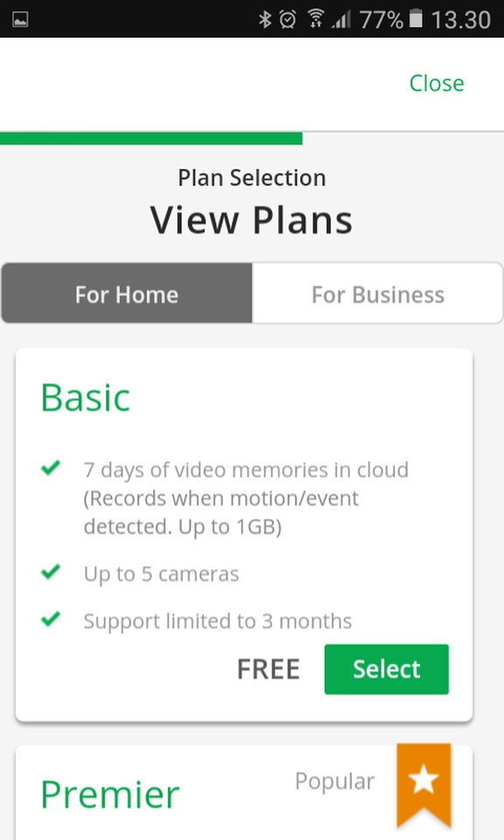This screenshot has height=840, width=504.
Task: Tap checkmark beside Support limited to 3 months
Action: coord(51,619)
